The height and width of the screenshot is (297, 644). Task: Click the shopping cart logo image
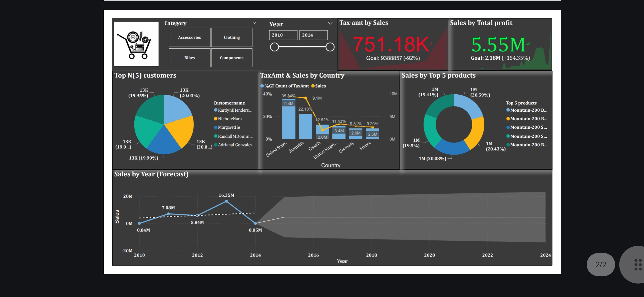[x=136, y=44]
